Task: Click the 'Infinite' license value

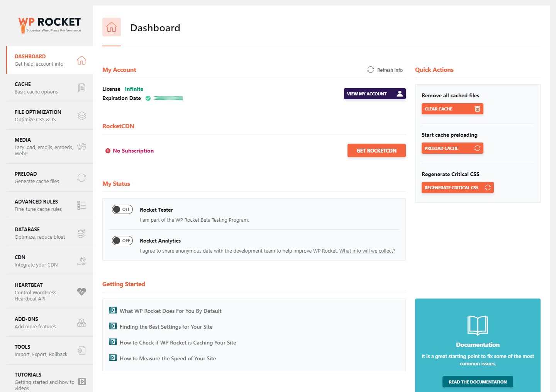Action: [x=134, y=89]
